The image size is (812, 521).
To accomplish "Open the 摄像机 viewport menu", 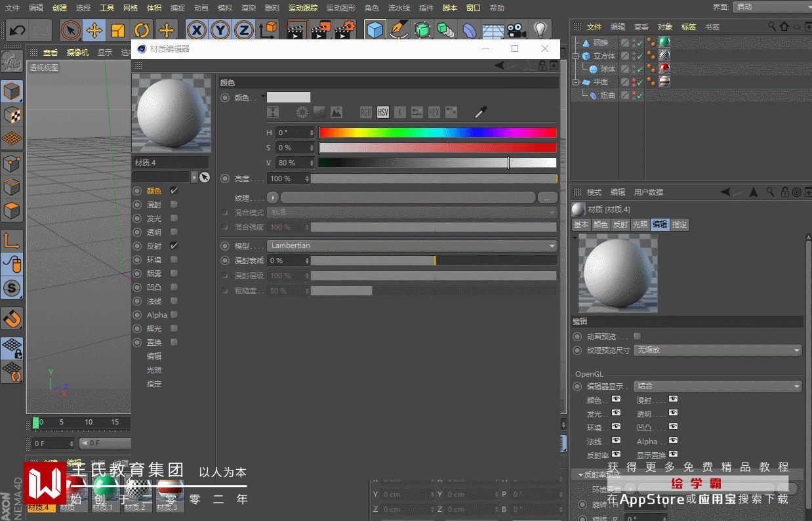I will click(77, 52).
